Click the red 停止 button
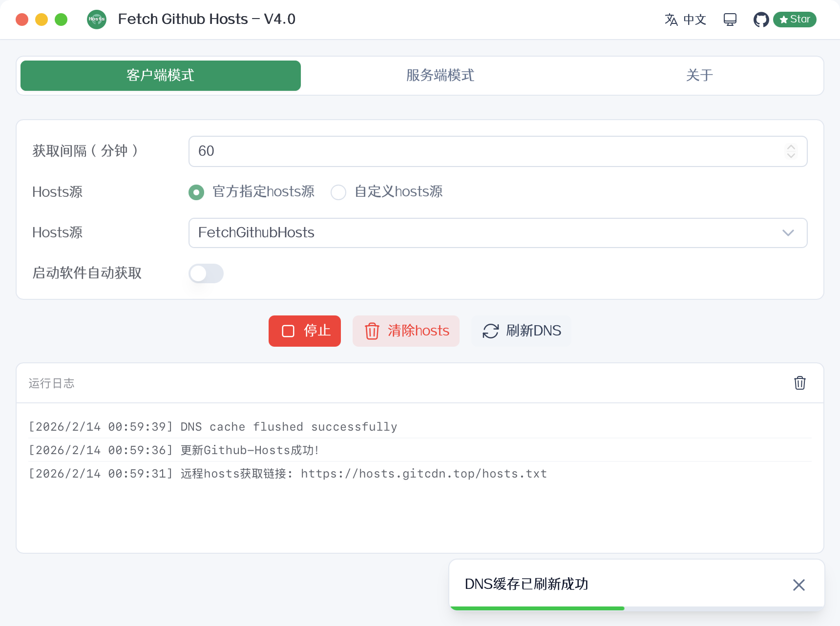This screenshot has width=840, height=626. pyautogui.click(x=305, y=331)
